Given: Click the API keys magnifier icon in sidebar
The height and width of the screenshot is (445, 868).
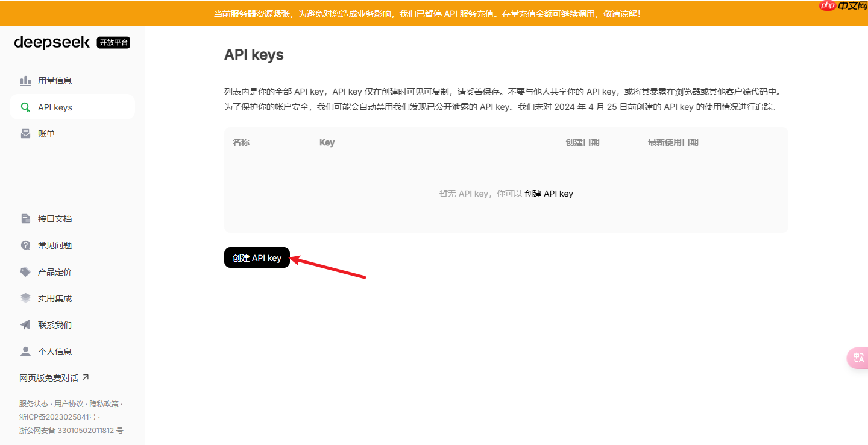Looking at the screenshot, I should (x=26, y=107).
